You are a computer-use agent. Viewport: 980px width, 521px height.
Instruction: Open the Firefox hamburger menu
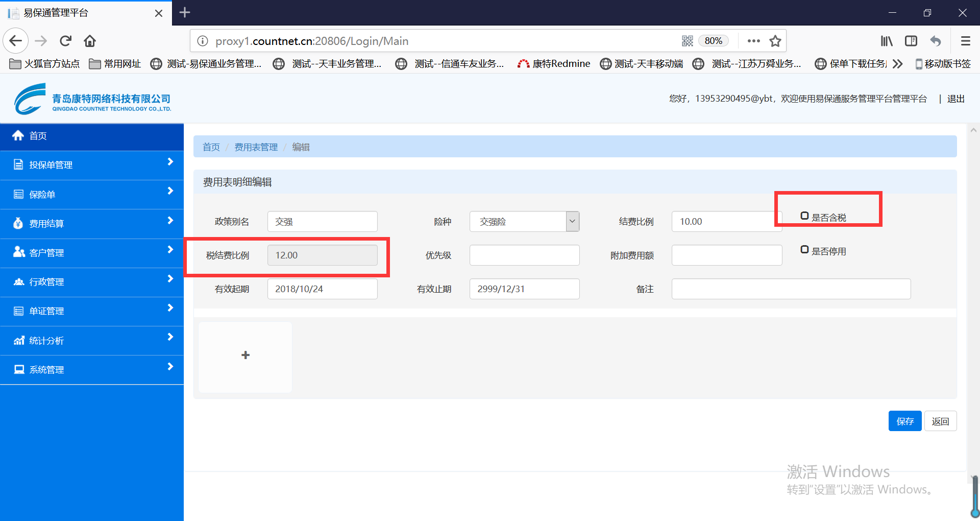(965, 41)
